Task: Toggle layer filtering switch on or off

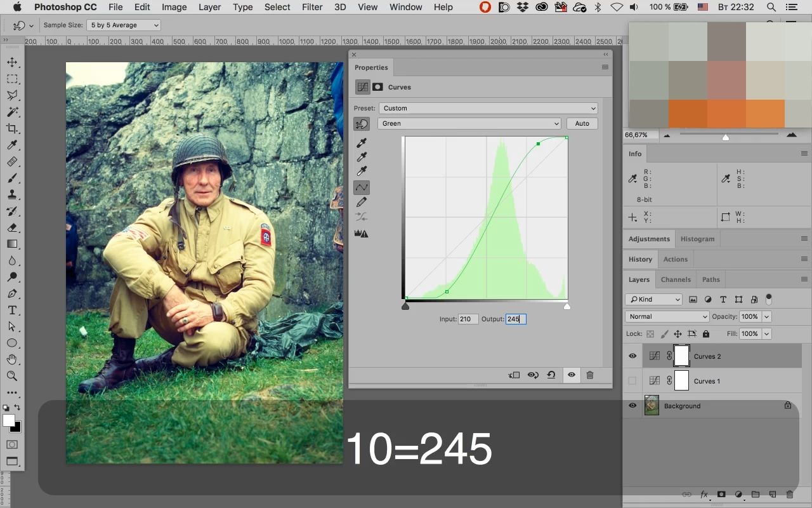Action: [x=769, y=298]
